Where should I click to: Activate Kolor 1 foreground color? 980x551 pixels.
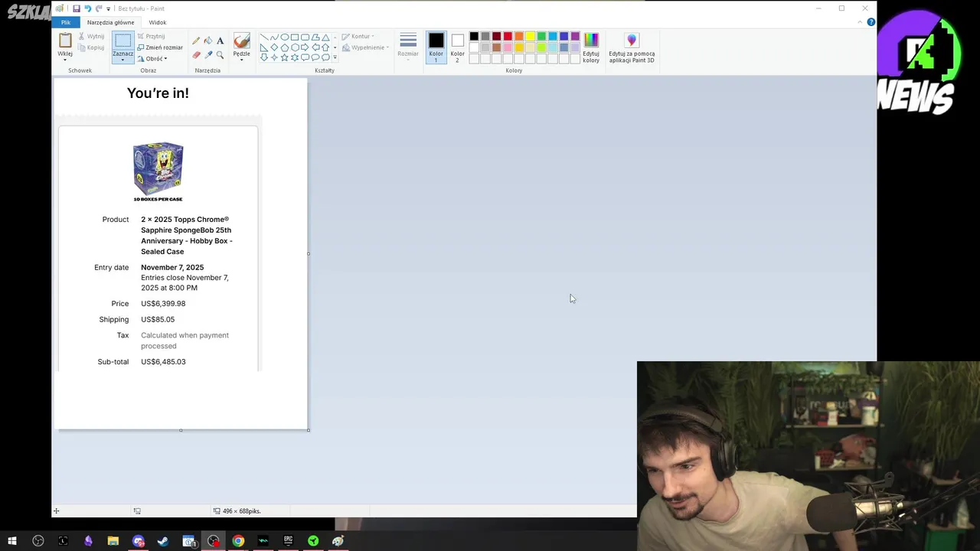(x=436, y=47)
